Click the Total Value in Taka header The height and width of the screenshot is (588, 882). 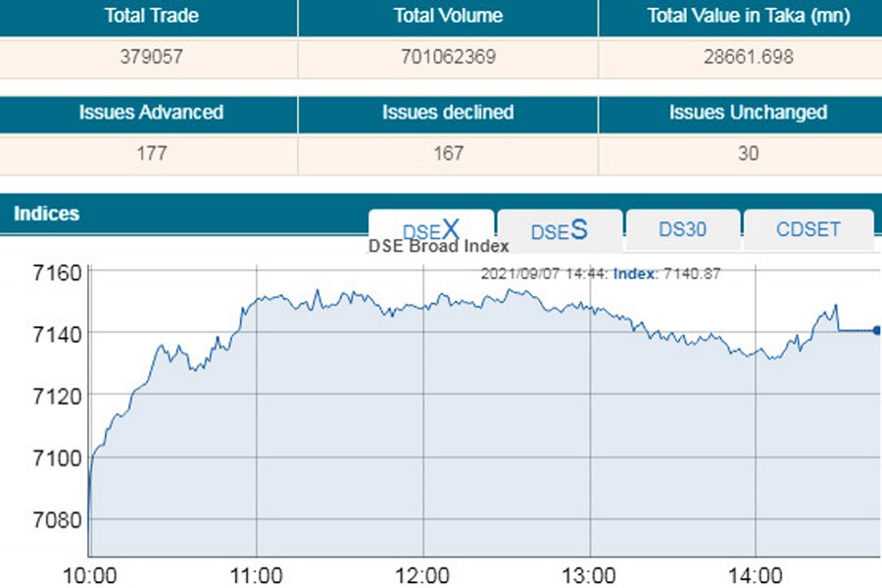pos(749,16)
